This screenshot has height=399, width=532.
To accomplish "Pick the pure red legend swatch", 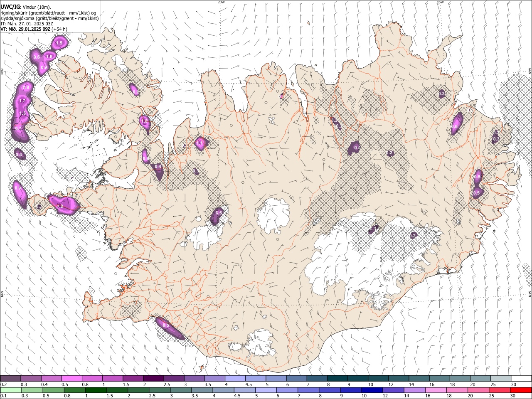I will point(521,390).
